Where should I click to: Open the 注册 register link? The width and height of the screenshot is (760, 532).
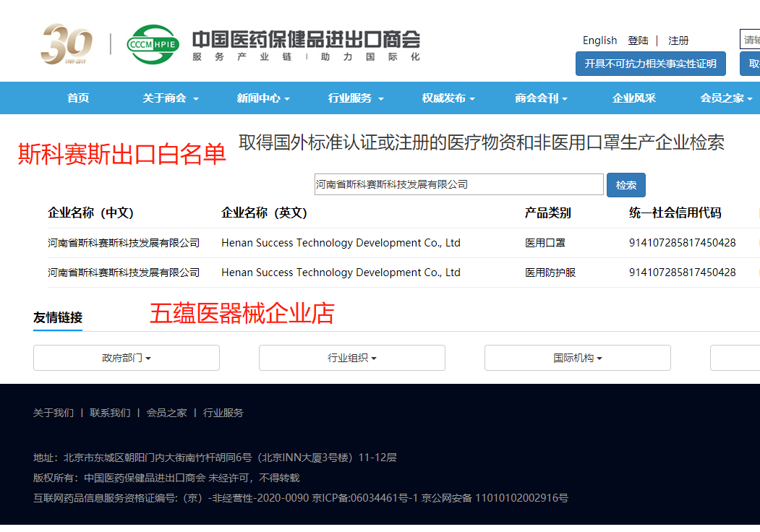[678, 40]
